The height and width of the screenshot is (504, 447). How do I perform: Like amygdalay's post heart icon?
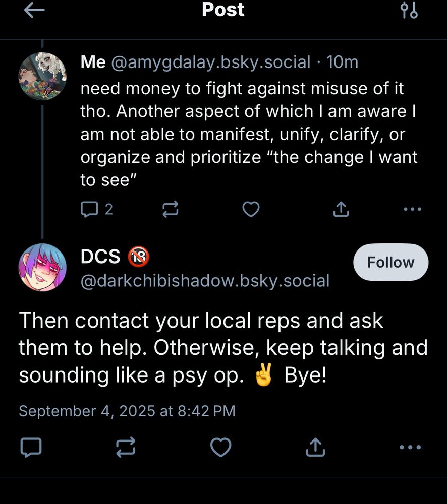pyautogui.click(x=251, y=209)
